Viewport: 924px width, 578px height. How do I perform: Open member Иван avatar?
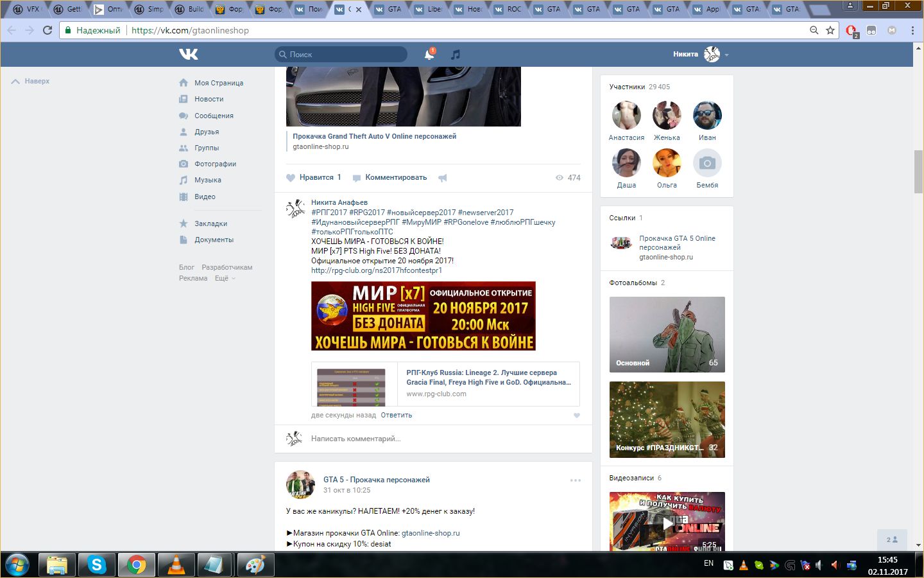point(707,116)
